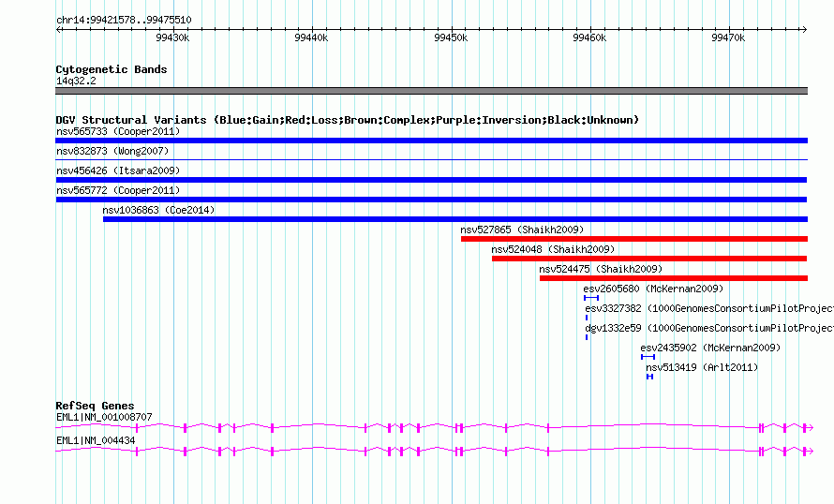Click the EML1|NM_001008707 transcript label
This screenshot has width=834, height=504.
point(104,417)
